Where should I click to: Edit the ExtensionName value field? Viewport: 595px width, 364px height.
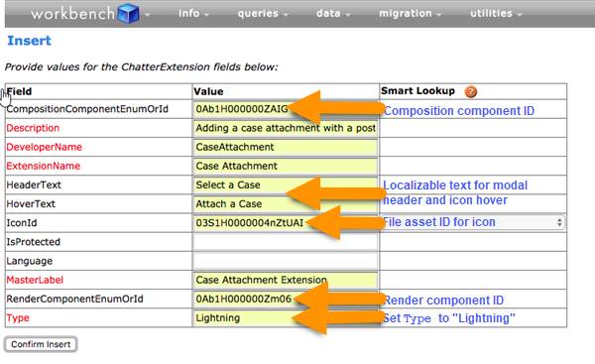[x=286, y=167]
